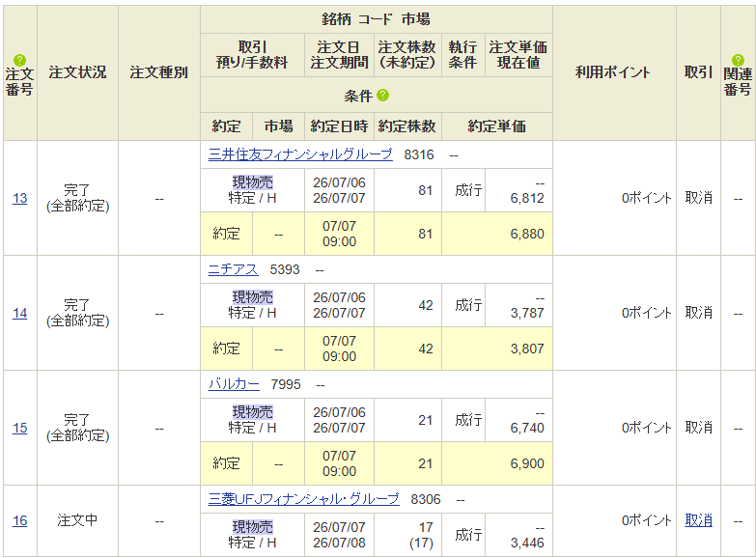Click 0ポイント in order 13 row
This screenshot has height=558, width=756.
point(646,198)
